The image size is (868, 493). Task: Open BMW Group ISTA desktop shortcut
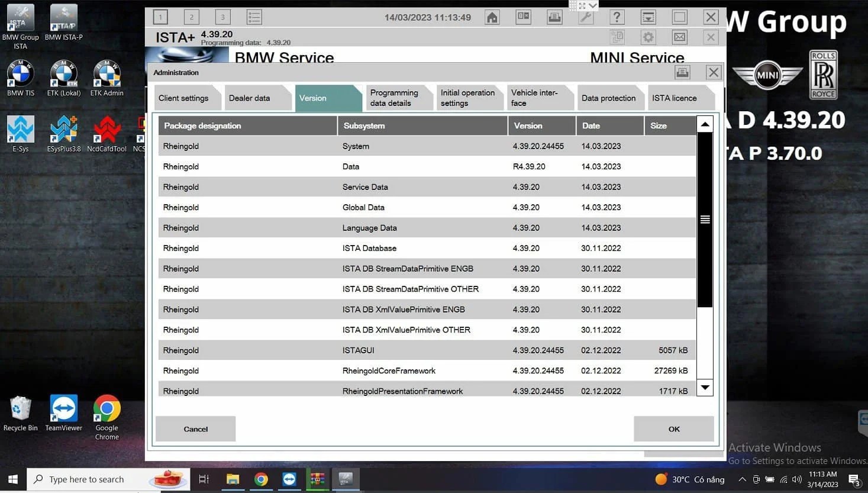[x=21, y=27]
